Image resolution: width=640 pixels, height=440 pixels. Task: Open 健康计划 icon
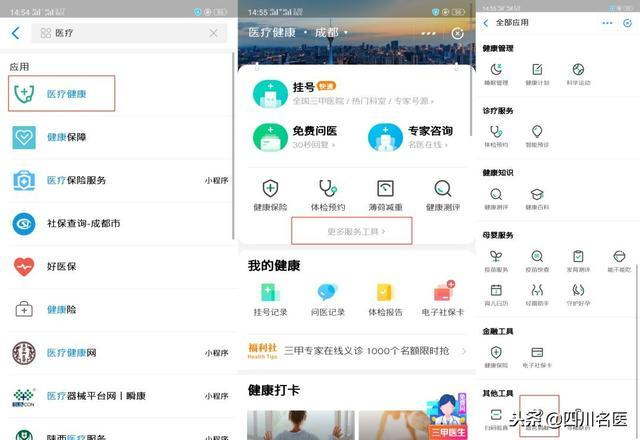[x=537, y=74]
